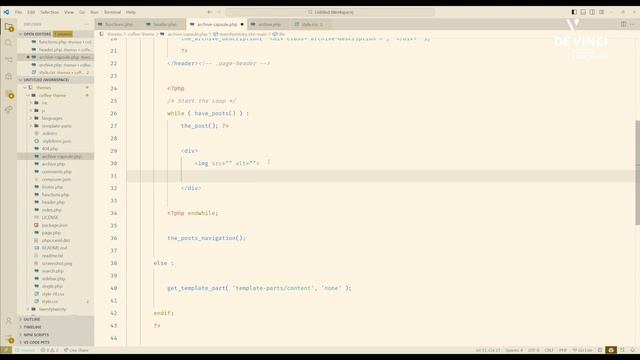
Task: Switch to the header.php editor tab
Action: click(164, 24)
